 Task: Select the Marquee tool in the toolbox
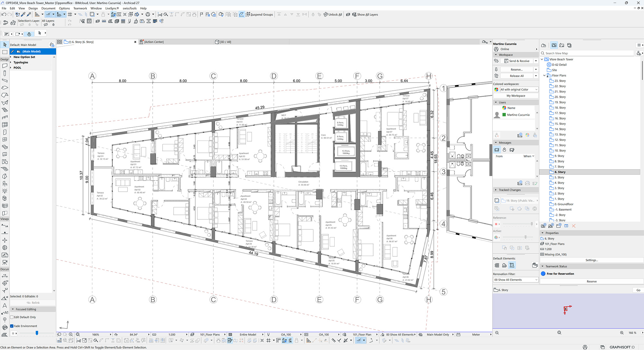(5, 52)
